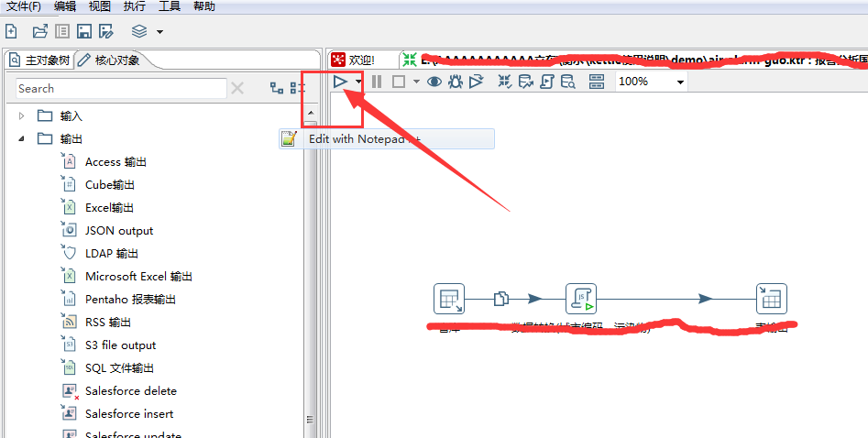Choose Edit with Notepad++ menu item

pos(387,139)
